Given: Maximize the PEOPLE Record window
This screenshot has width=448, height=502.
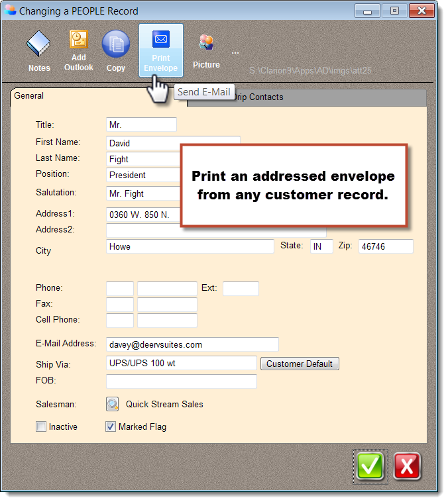Looking at the screenshot, I should click(394, 11).
